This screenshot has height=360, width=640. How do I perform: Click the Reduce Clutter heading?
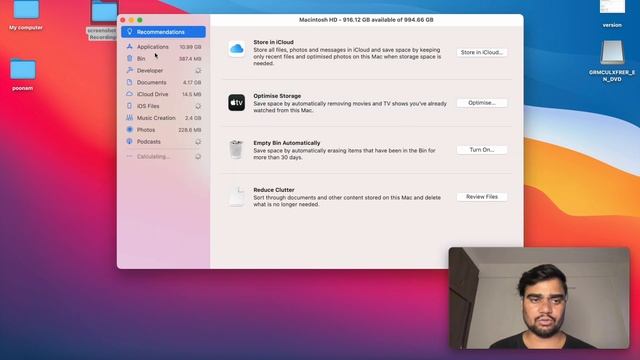pyautogui.click(x=273, y=190)
